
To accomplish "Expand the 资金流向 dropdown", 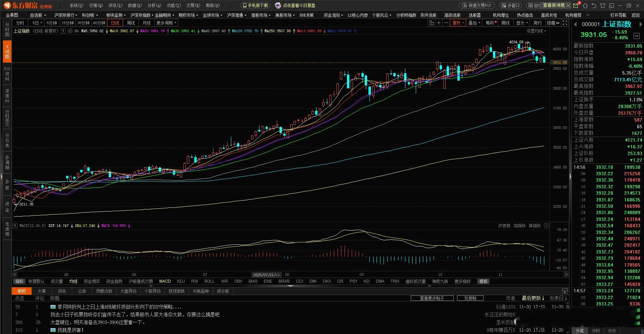I will pos(333,15).
